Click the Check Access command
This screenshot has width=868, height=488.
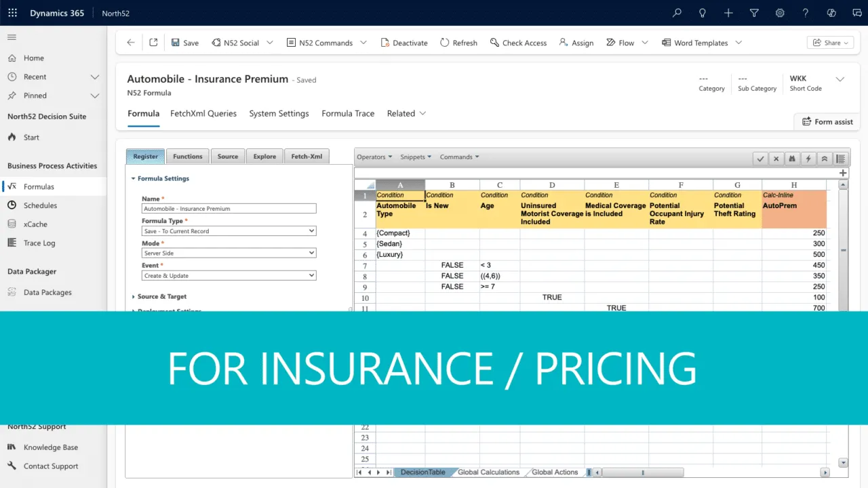pos(518,43)
